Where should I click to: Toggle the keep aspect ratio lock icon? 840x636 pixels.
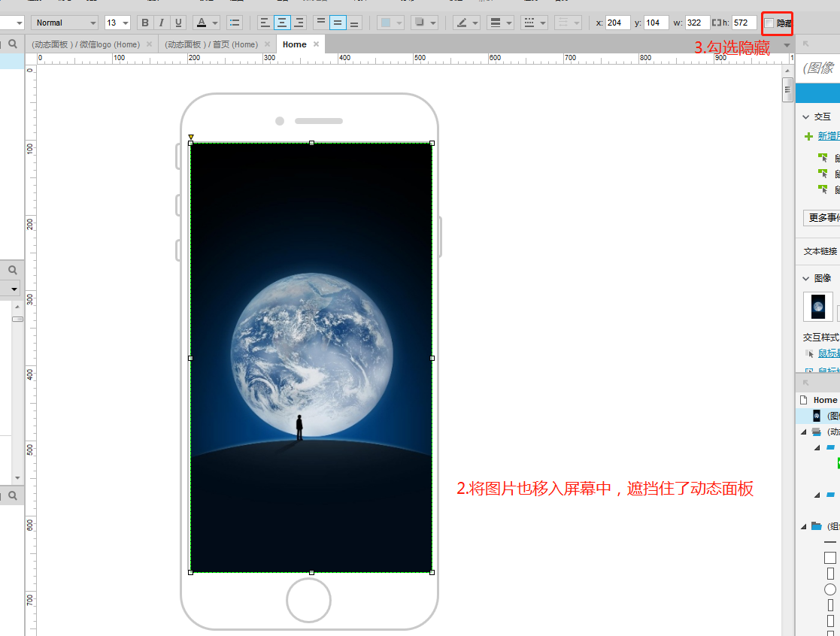pyautogui.click(x=717, y=23)
